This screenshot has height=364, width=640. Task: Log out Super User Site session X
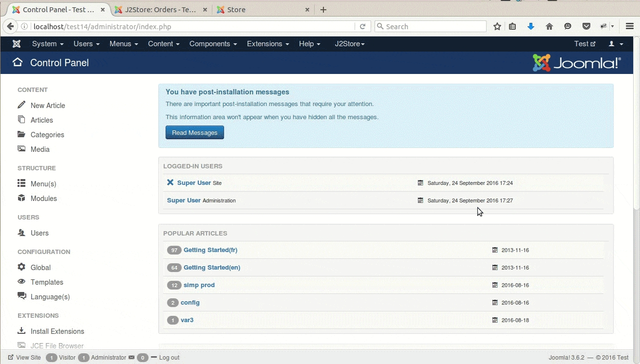[170, 182]
